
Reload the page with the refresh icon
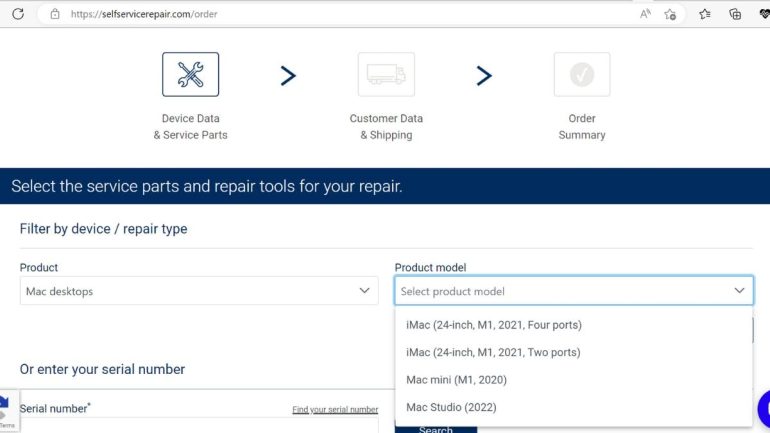point(18,14)
